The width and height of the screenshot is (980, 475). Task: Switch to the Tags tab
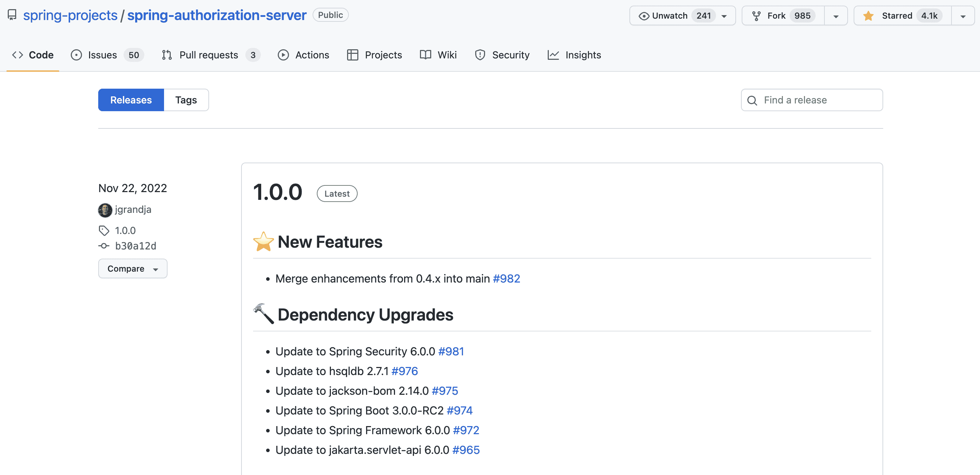tap(186, 99)
